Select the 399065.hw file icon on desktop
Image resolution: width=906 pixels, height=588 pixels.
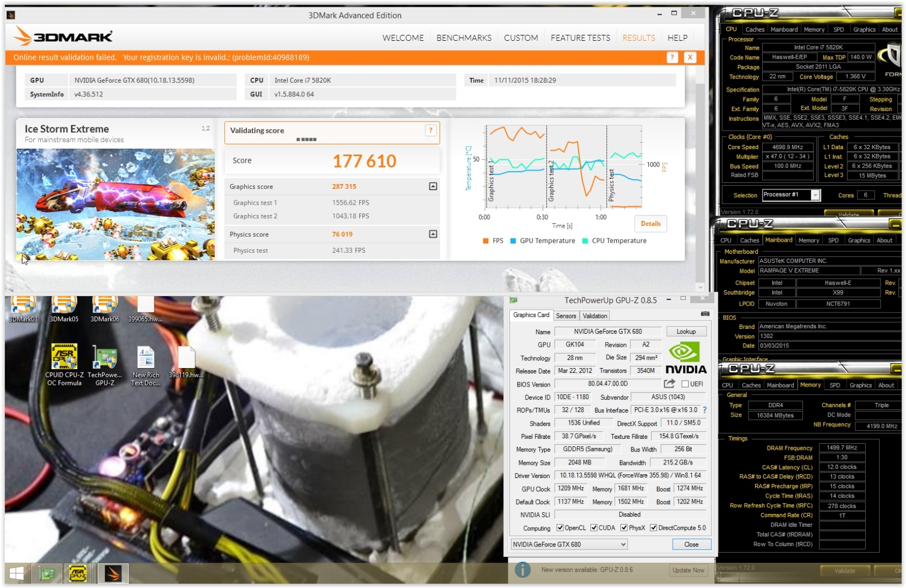[x=145, y=309]
